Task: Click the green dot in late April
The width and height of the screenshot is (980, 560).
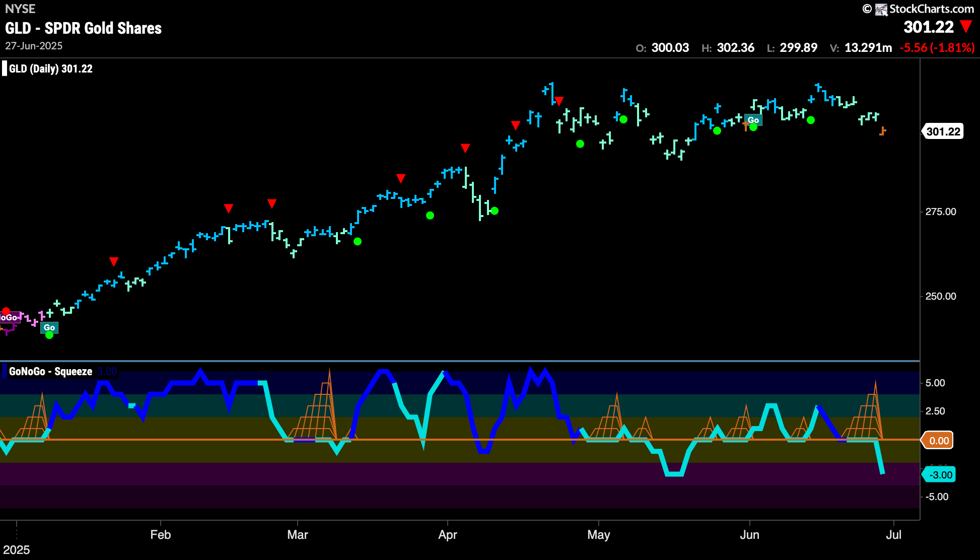Action: [580, 144]
